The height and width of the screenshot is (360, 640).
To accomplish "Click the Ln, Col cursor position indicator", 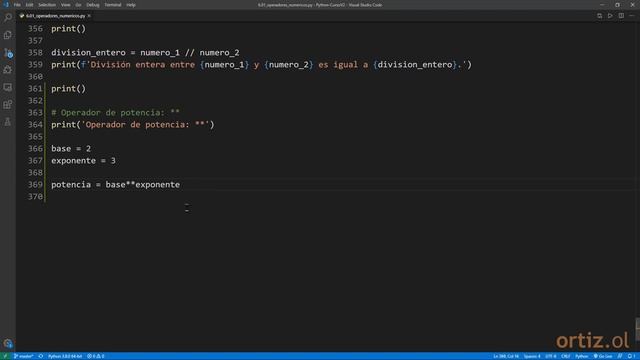I will click(506, 356).
